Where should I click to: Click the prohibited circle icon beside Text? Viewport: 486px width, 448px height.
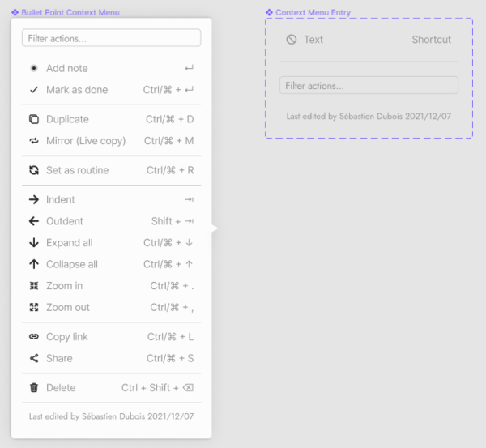point(292,40)
